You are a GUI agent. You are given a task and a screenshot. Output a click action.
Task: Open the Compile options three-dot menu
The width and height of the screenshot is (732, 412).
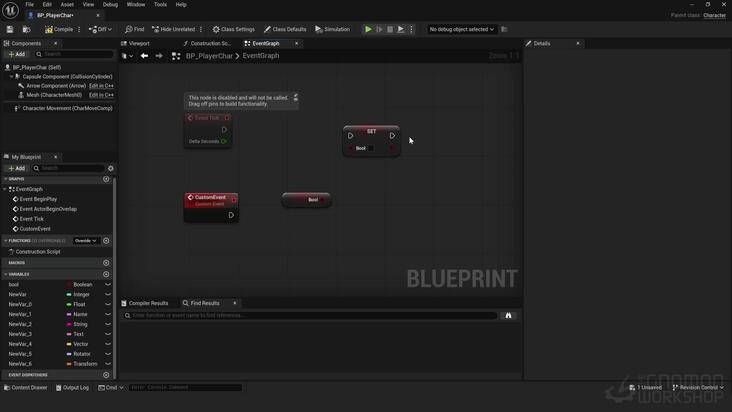(x=79, y=29)
